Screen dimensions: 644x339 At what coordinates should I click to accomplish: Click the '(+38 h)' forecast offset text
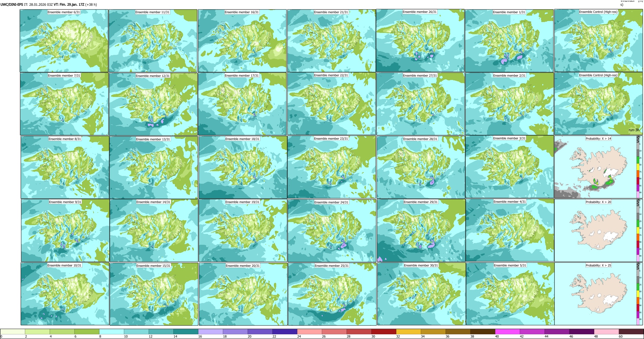(x=91, y=5)
